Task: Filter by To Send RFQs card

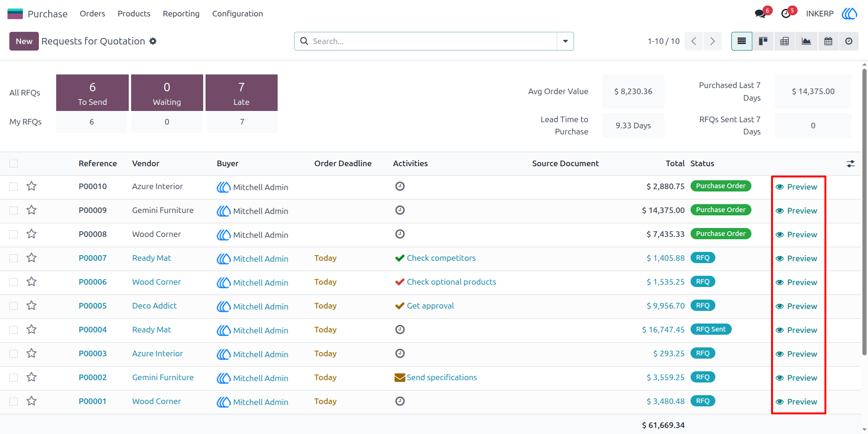Action: 92,93
